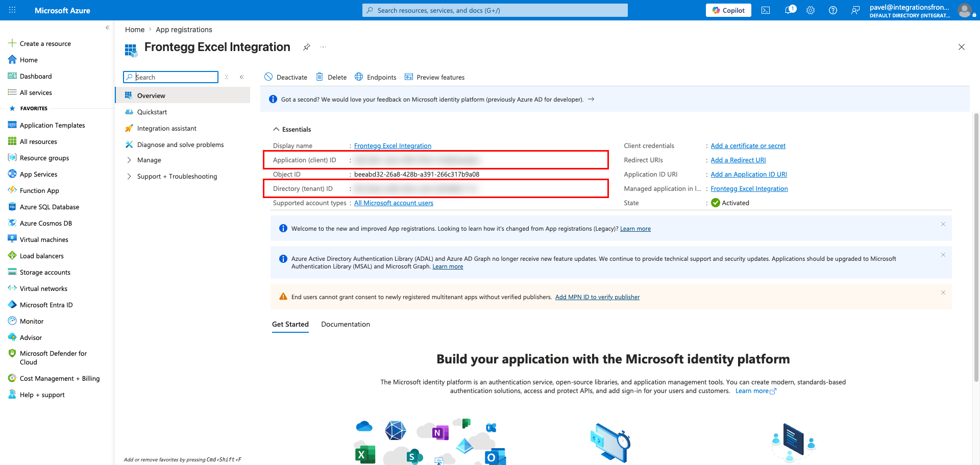
Task: Collapse the left portal sidebar
Action: [x=107, y=28]
